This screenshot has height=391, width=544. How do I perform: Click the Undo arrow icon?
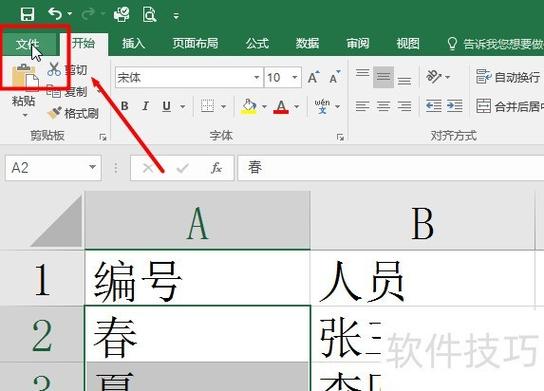[x=55, y=14]
